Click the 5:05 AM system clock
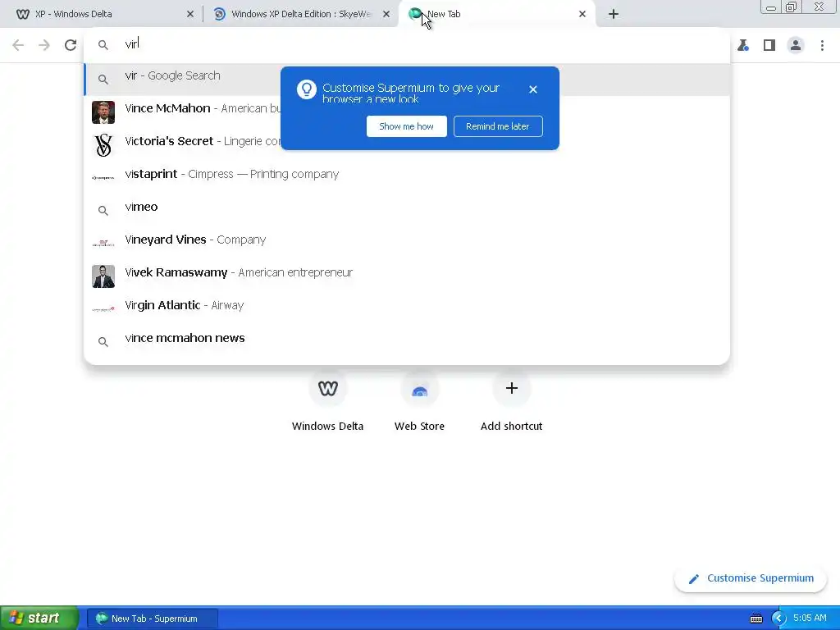The width and height of the screenshot is (840, 630). tap(810, 618)
